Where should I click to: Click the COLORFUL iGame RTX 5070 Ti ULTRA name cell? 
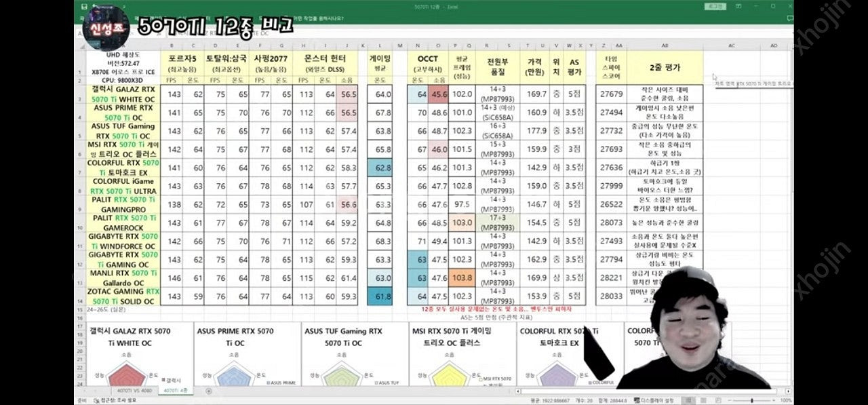(x=123, y=186)
